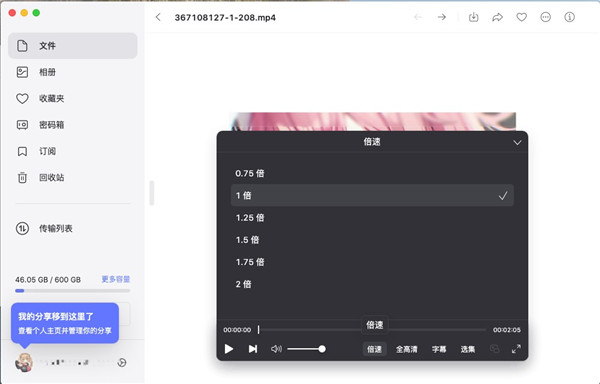Viewport: 600px width, 384px height.
Task: Share the video with the share arrow
Action: (x=497, y=17)
